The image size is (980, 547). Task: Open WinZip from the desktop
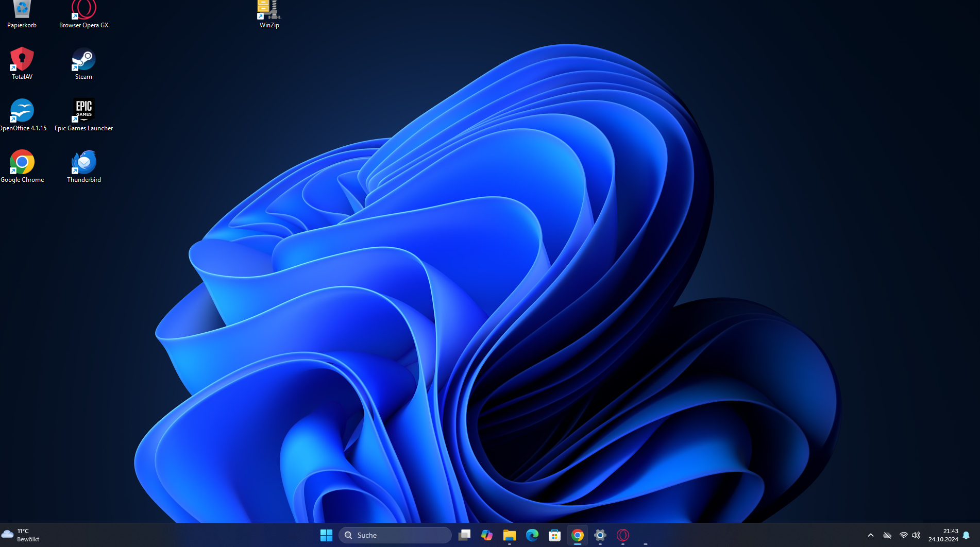(x=268, y=8)
